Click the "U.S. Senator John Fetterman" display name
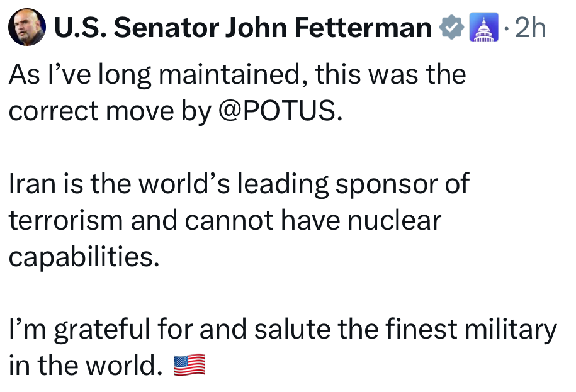The image size is (576, 392). [x=243, y=28]
